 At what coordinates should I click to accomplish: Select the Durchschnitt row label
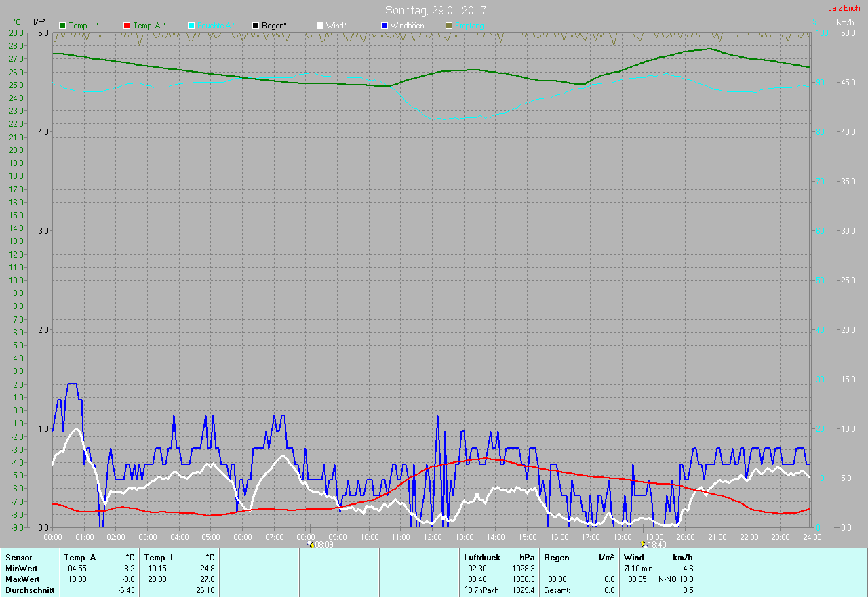(29, 590)
